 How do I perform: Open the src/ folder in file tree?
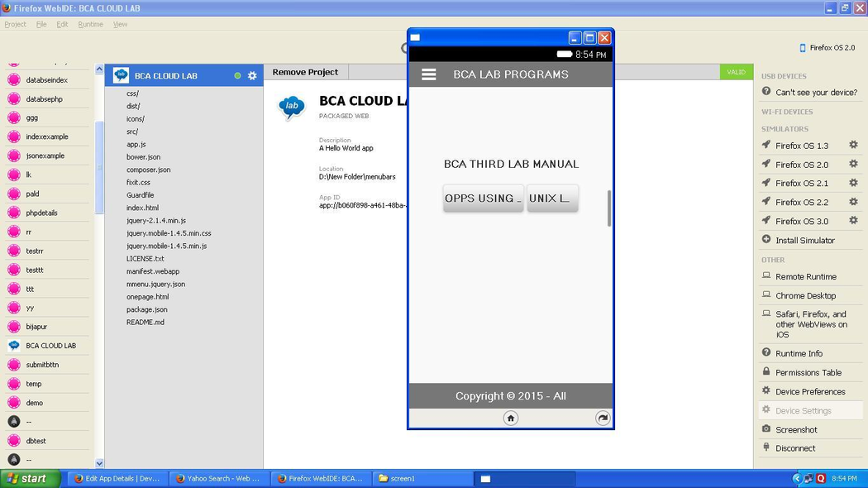pos(132,132)
